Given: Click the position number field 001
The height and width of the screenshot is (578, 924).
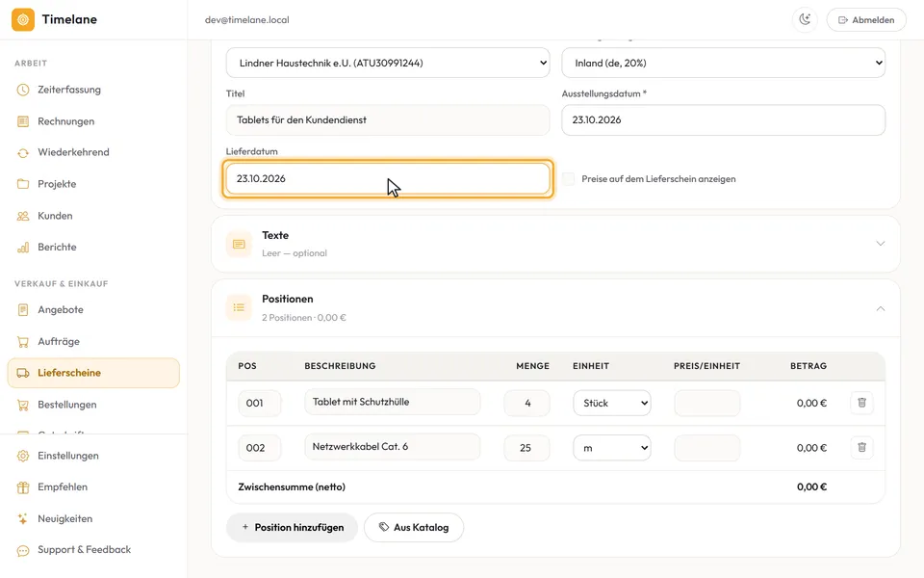Looking at the screenshot, I should (259, 403).
